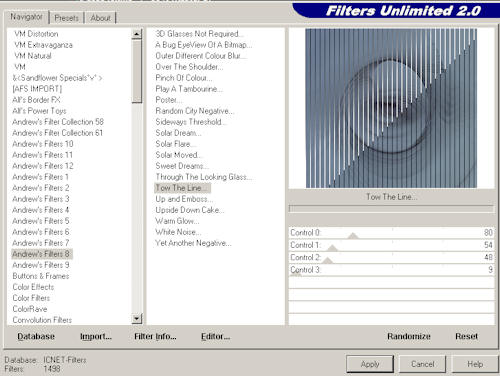The width and height of the screenshot is (500, 376).
Task: Click the Cancel button
Action: pos(422,364)
